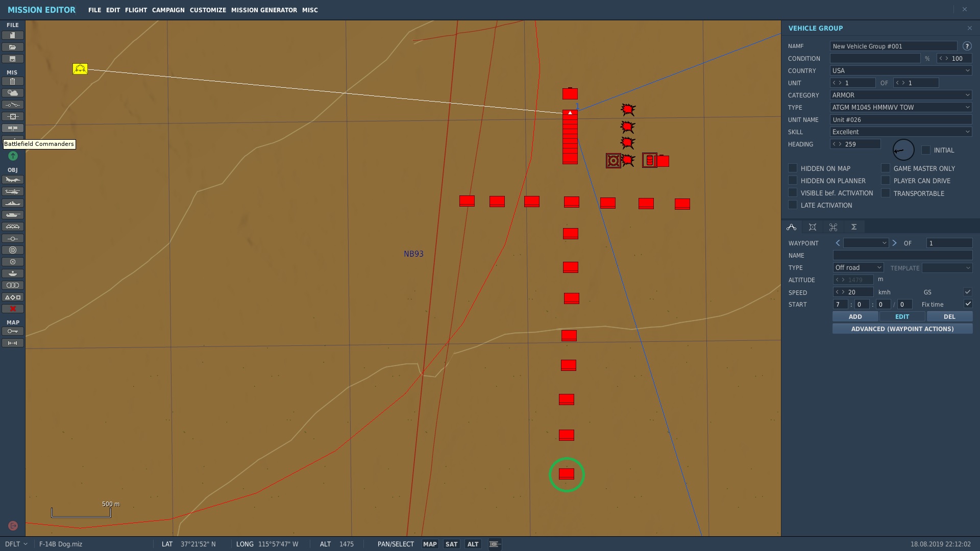
Task: Select the helicopter group tool
Action: tap(13, 191)
